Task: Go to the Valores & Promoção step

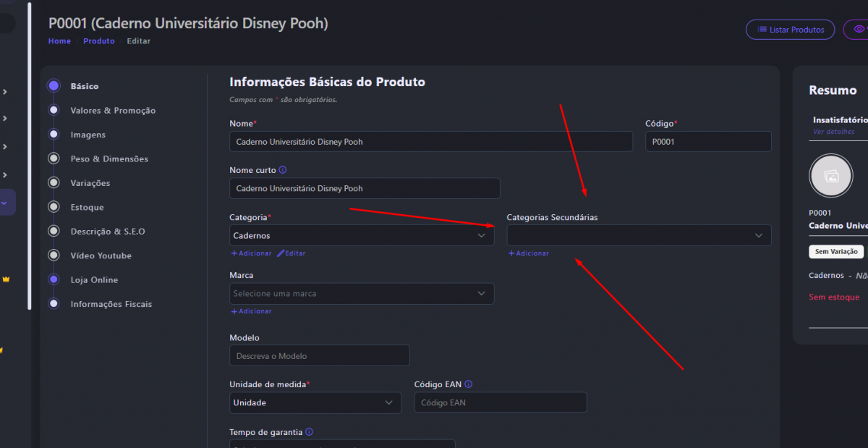Action: [113, 111]
